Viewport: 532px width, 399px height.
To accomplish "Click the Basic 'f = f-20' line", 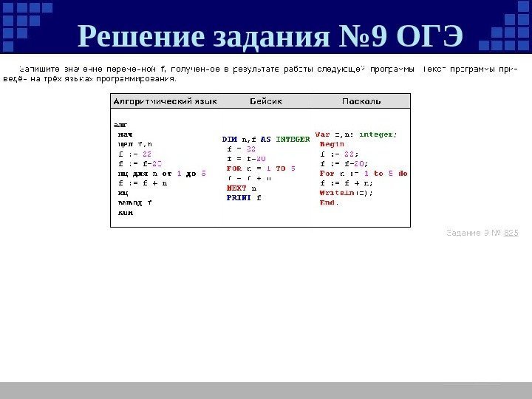I will pos(246,159).
